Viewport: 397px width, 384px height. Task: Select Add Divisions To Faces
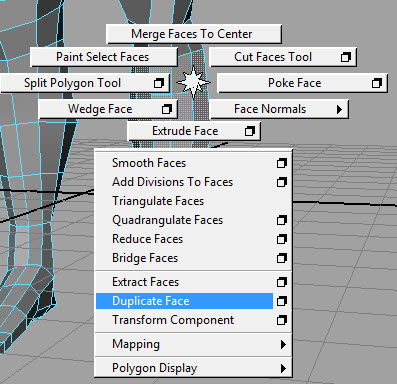(184, 182)
